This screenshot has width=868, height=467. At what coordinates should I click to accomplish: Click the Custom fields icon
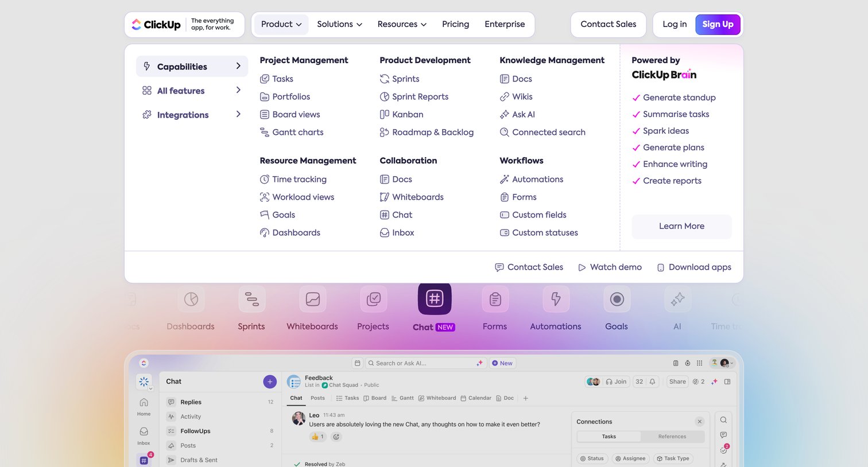point(505,215)
